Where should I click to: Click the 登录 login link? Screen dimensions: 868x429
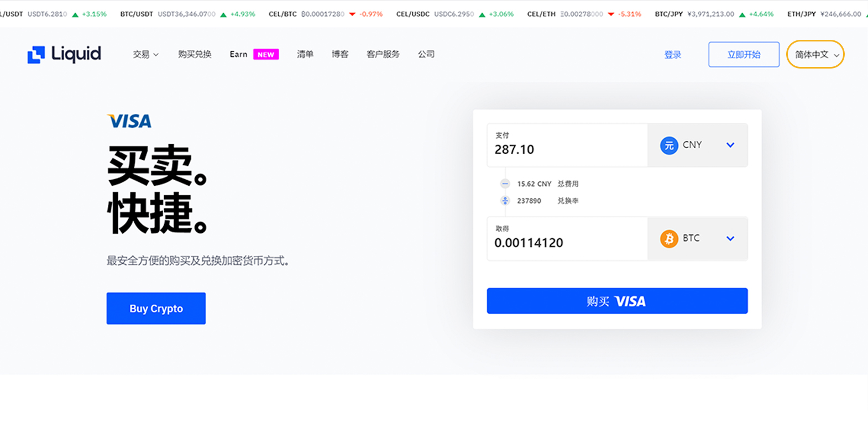pyautogui.click(x=673, y=55)
